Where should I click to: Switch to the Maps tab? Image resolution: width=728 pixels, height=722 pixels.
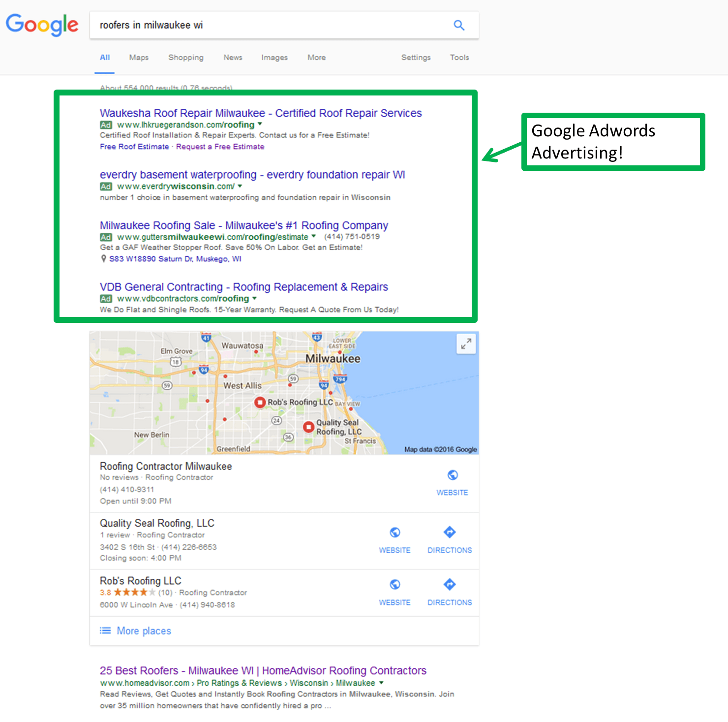(139, 58)
